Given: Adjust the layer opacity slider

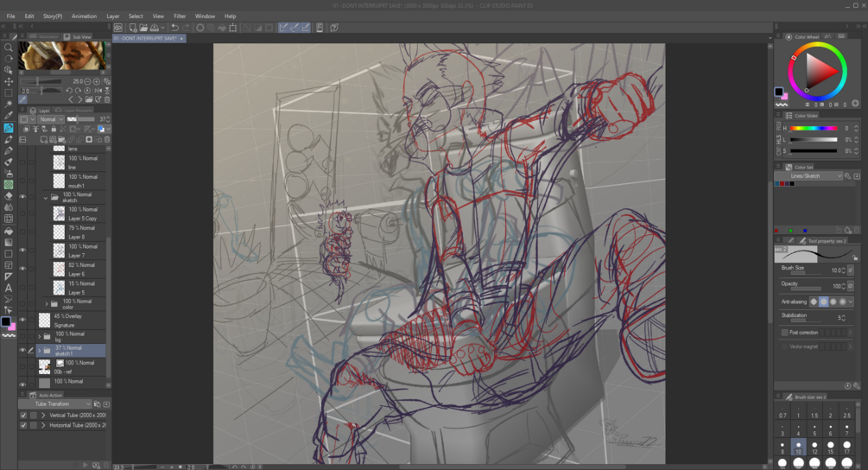Looking at the screenshot, I should pyautogui.click(x=81, y=119).
